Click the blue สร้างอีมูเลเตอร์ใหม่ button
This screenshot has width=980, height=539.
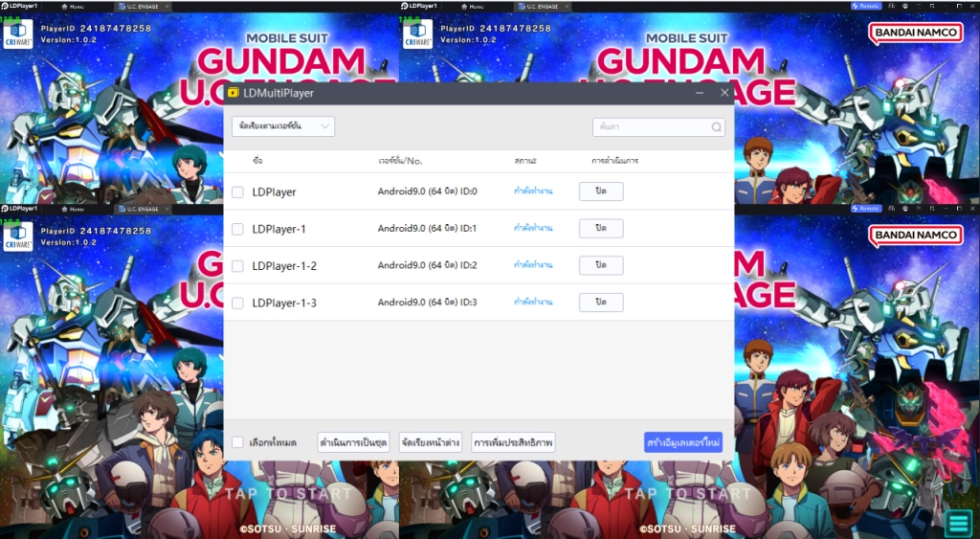[683, 442]
